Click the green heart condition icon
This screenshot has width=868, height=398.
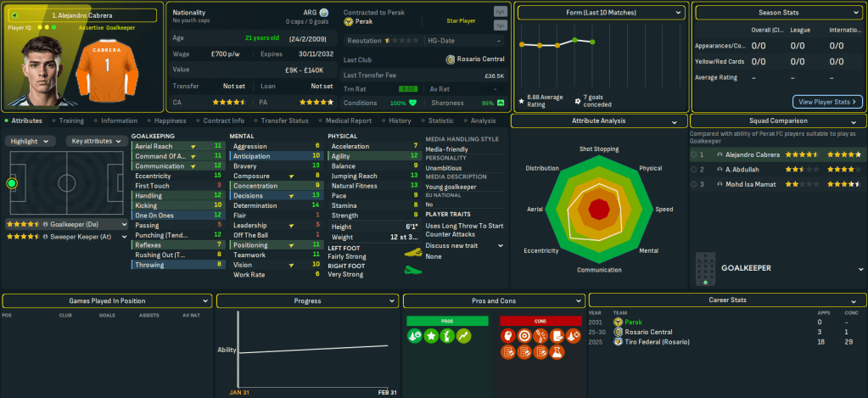(414, 103)
